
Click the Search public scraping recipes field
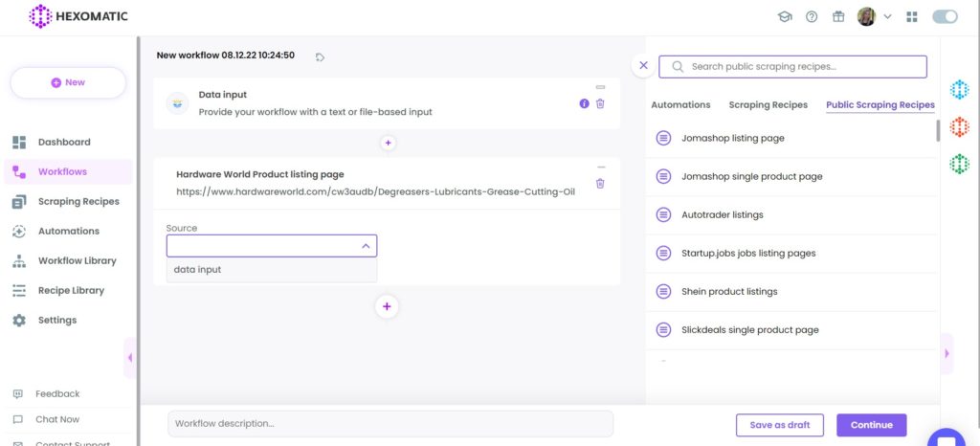[792, 67]
